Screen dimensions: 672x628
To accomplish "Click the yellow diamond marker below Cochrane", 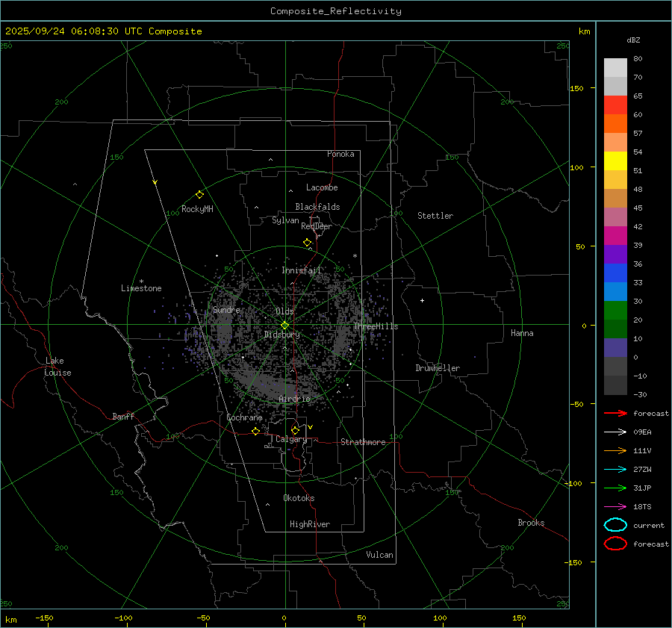I will pyautogui.click(x=255, y=432).
